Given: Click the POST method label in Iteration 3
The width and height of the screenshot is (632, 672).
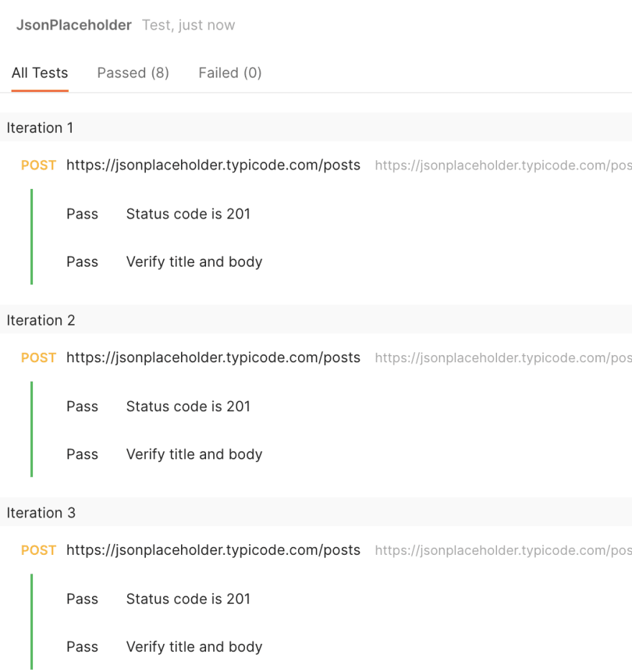Looking at the screenshot, I should pyautogui.click(x=39, y=550).
